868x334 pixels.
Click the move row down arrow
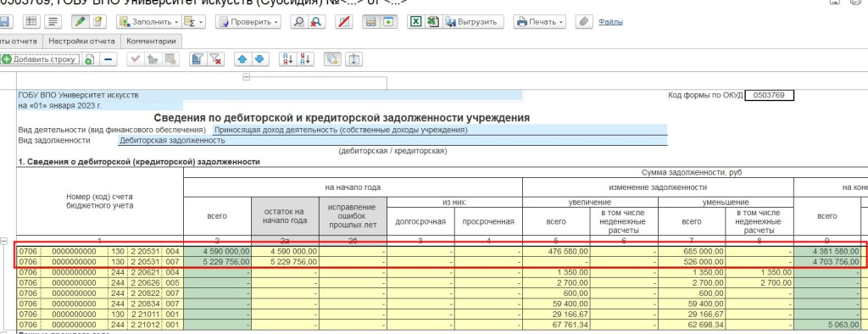260,59
